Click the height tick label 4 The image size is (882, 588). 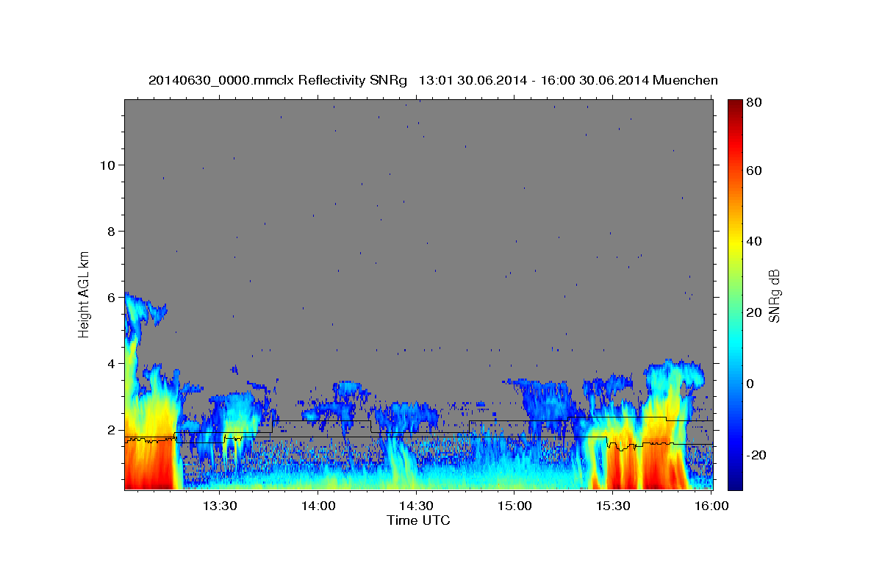(111, 364)
